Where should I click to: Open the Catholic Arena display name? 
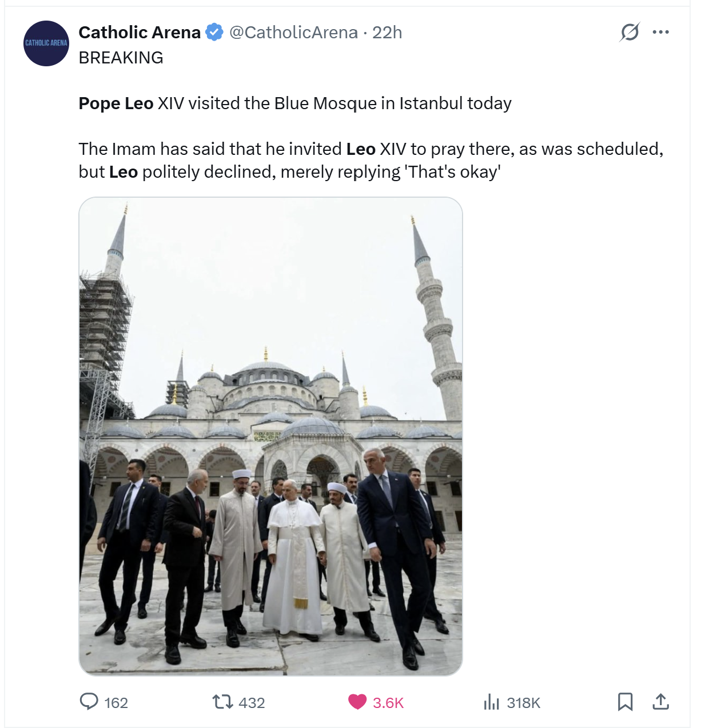click(140, 33)
